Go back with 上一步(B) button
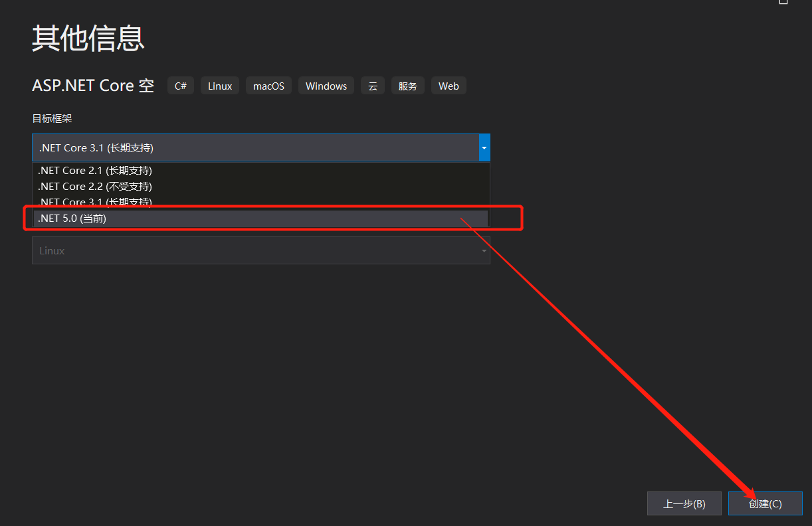Image resolution: width=812 pixels, height=526 pixels. pyautogui.click(x=684, y=503)
